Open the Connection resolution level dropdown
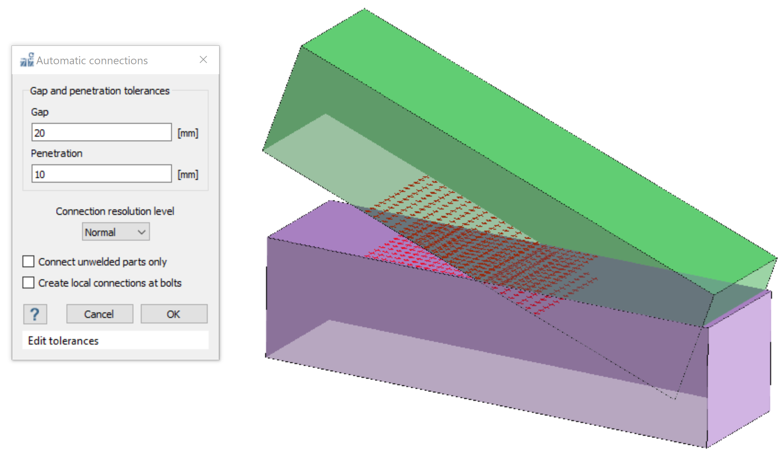 point(115,232)
